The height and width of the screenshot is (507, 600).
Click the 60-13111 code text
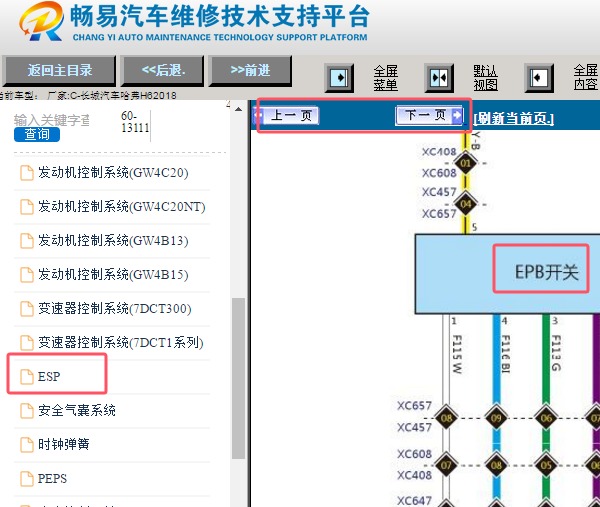(x=135, y=122)
